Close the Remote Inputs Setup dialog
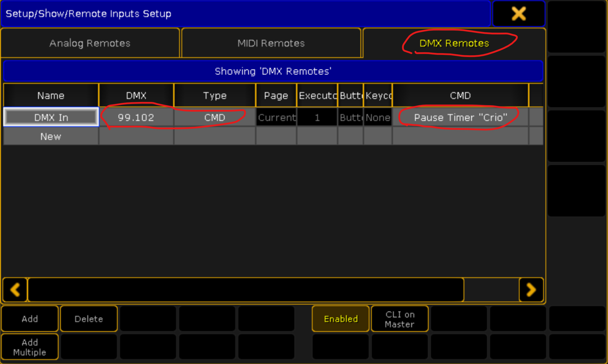The image size is (608, 364). [519, 14]
